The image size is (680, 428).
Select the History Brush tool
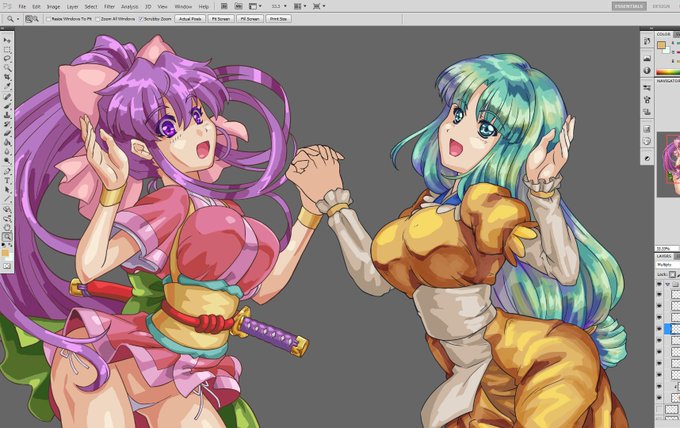click(7, 124)
